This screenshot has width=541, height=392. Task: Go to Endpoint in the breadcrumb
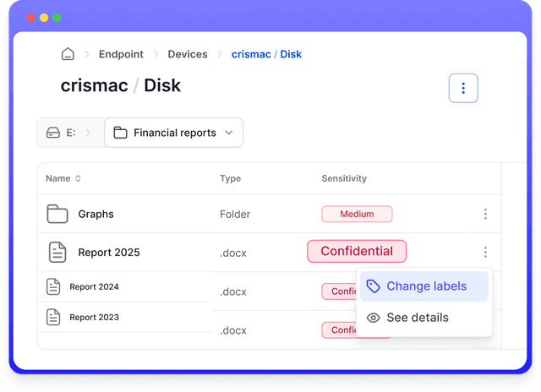coord(121,54)
